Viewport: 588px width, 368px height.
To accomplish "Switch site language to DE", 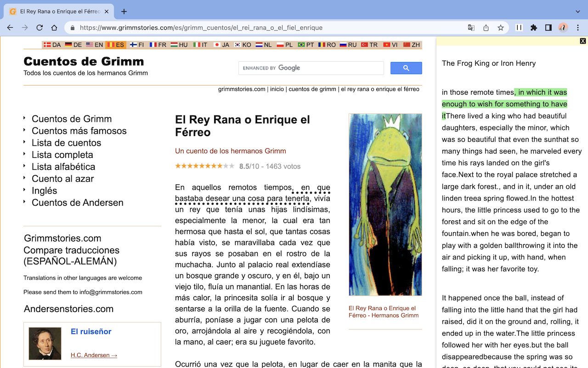I will pos(73,45).
